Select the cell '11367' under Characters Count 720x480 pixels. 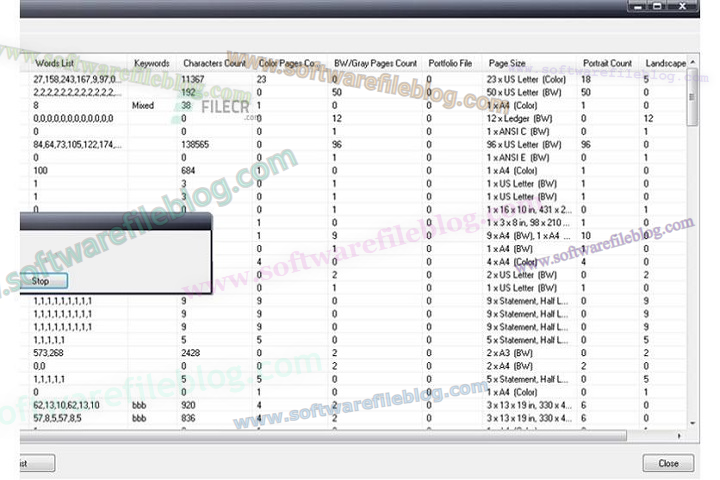(192, 79)
